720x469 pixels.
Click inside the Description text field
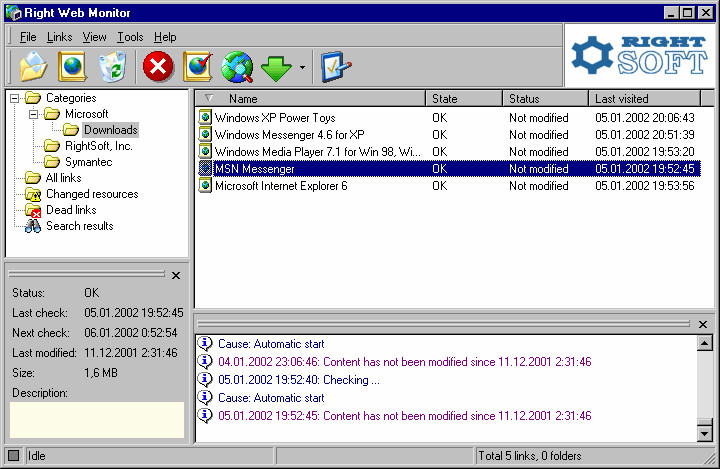97,420
